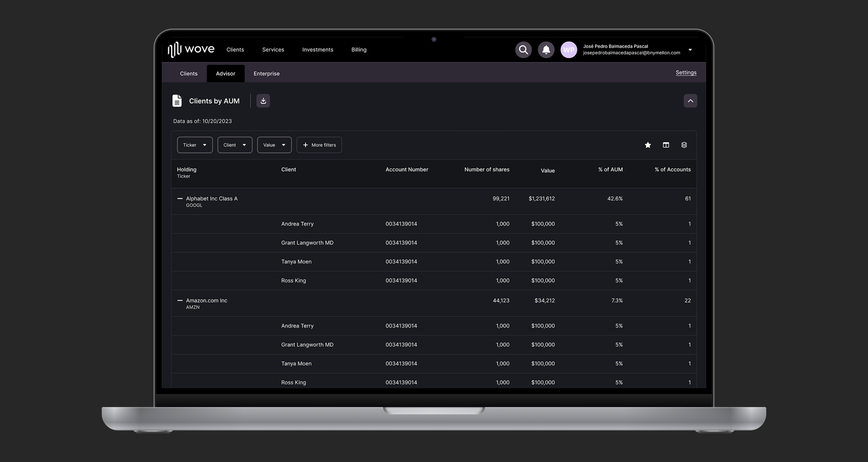
Task: Sort by Value column header
Action: [548, 170]
